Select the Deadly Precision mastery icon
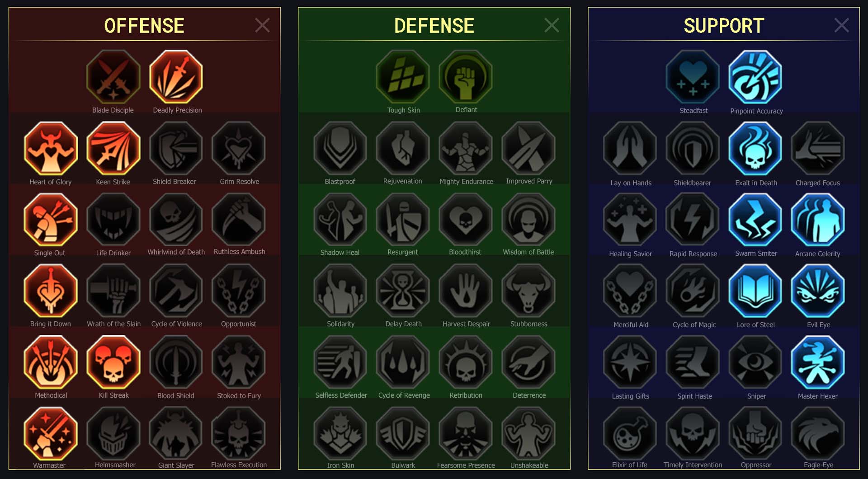 pyautogui.click(x=176, y=77)
